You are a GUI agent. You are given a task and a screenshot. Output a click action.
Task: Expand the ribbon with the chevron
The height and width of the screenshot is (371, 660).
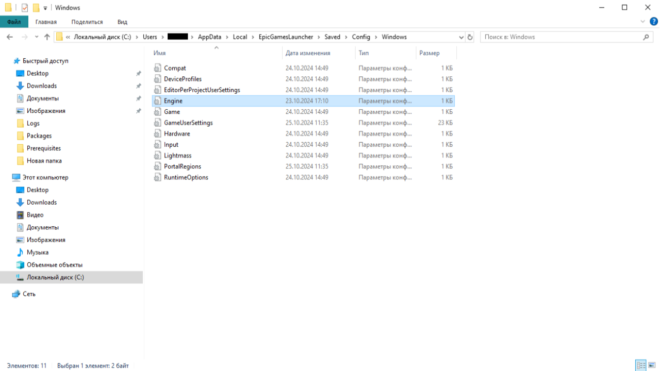[643, 21]
